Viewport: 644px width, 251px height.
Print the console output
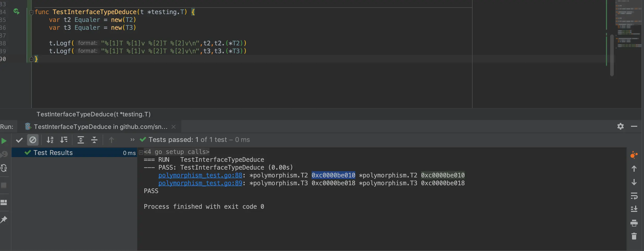(634, 223)
